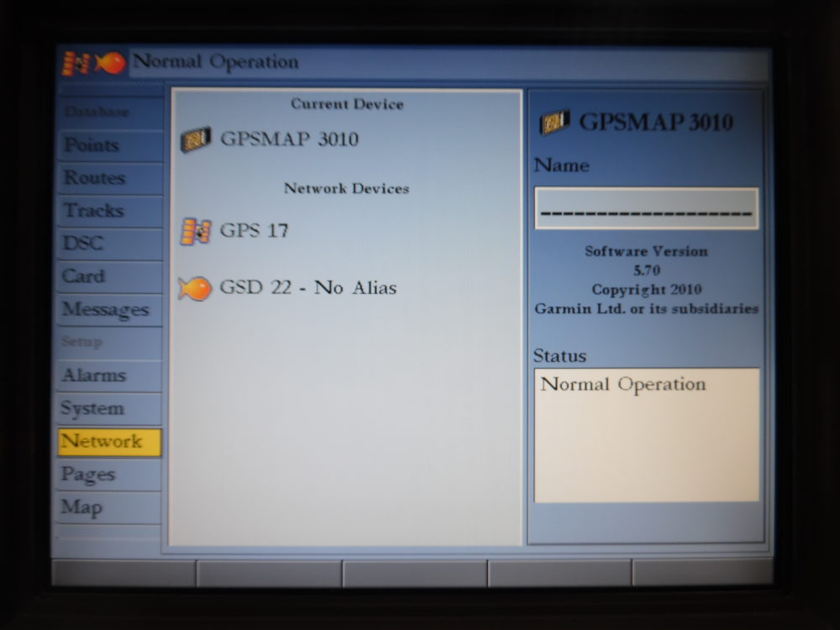Go to the Alarms tab
This screenshot has width=840, height=630.
tap(109, 375)
